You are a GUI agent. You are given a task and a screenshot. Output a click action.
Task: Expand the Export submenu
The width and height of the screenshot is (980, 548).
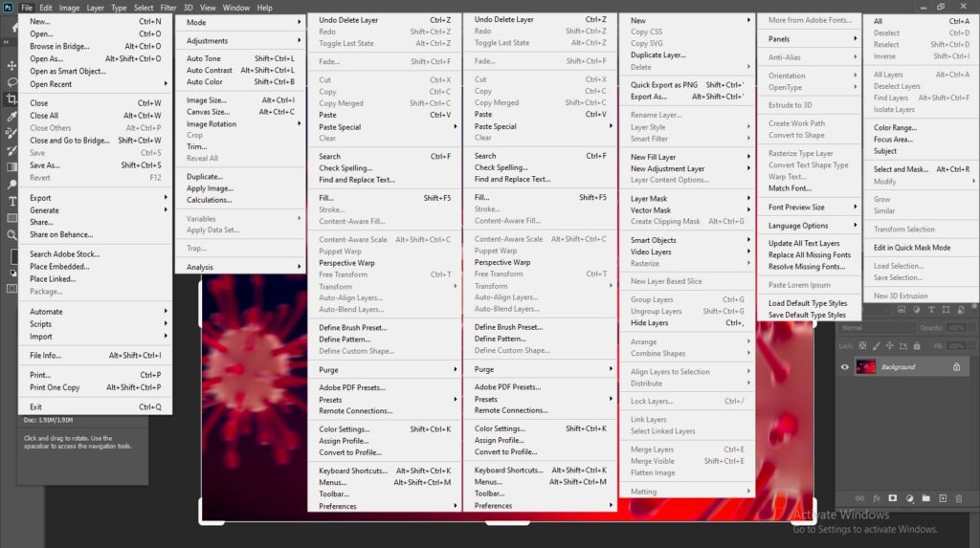[x=96, y=197]
